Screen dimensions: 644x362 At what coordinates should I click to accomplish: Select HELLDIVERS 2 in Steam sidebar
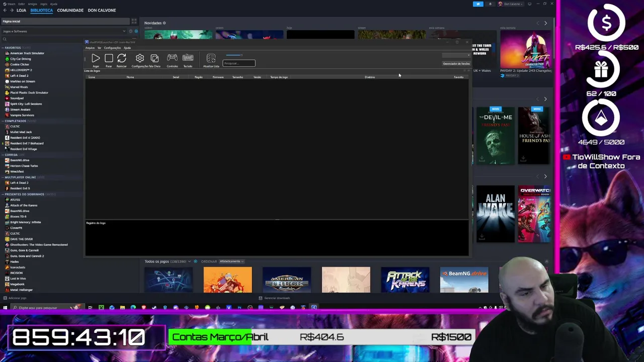pyautogui.click(x=21, y=70)
